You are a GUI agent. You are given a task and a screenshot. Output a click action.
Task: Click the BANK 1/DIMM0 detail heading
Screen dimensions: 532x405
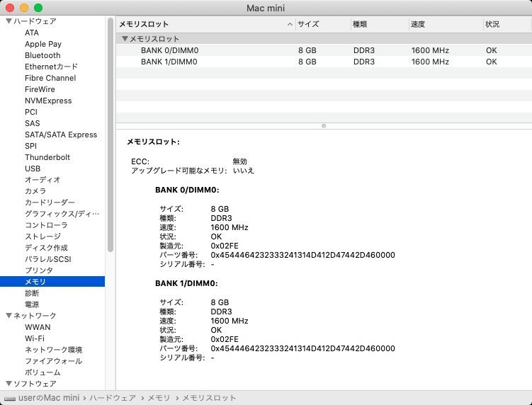coord(186,283)
